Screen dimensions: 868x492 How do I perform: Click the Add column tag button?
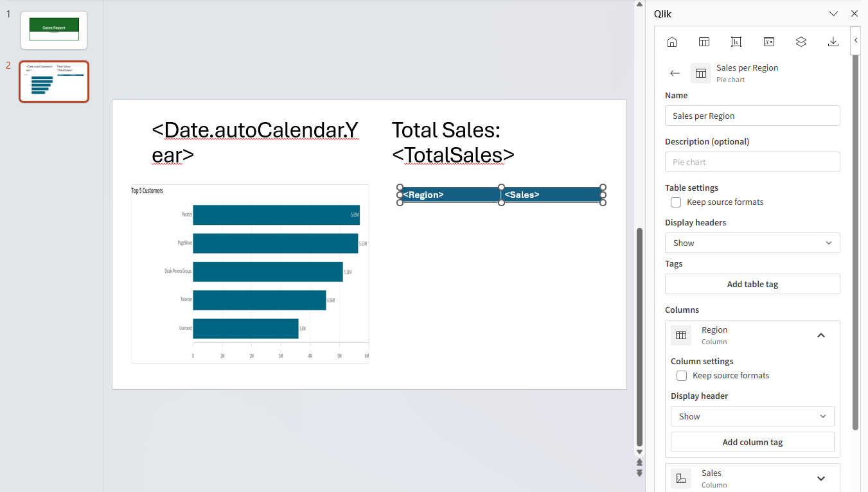pos(752,442)
